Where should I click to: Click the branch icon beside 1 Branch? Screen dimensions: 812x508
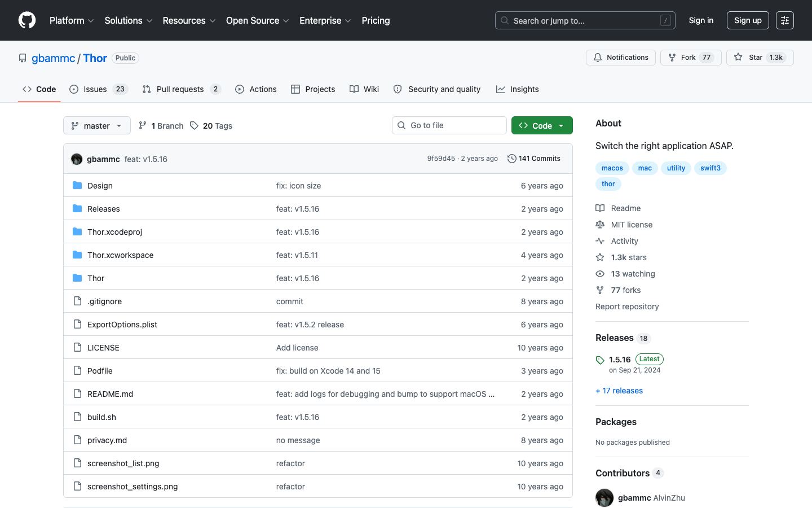[143, 125]
